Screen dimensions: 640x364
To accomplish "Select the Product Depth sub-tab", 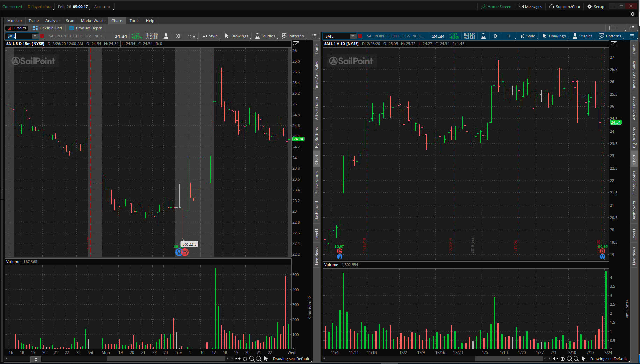I will coord(86,28).
